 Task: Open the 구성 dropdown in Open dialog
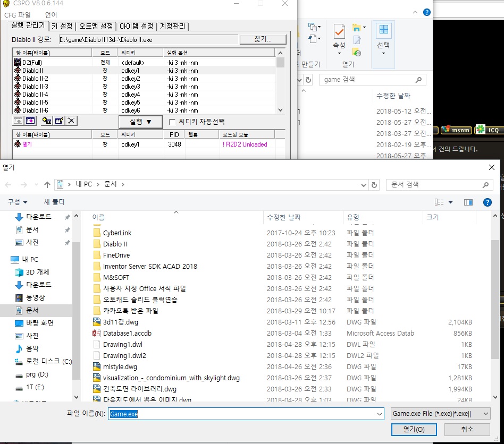[x=18, y=202]
